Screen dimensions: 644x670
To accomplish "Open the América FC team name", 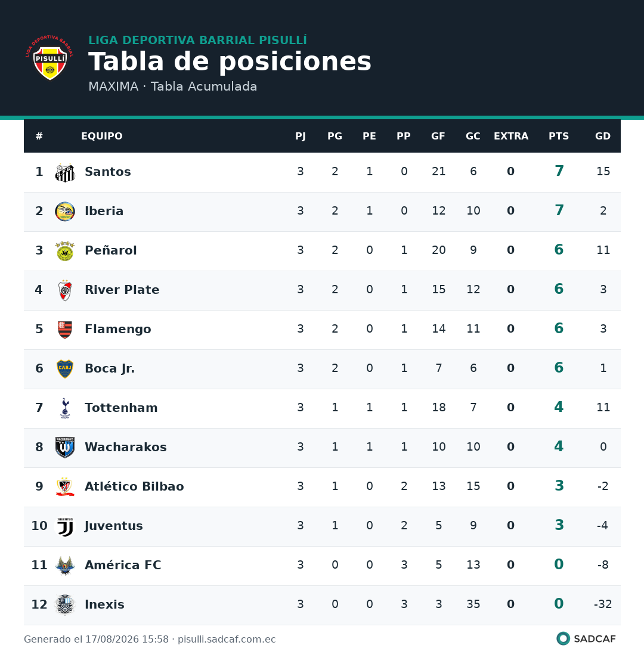I will (123, 565).
